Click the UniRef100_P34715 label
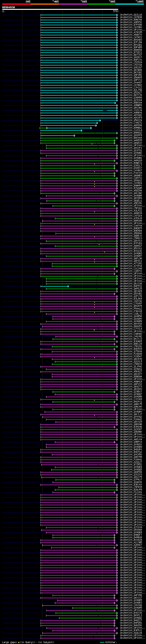 (131, 173)
